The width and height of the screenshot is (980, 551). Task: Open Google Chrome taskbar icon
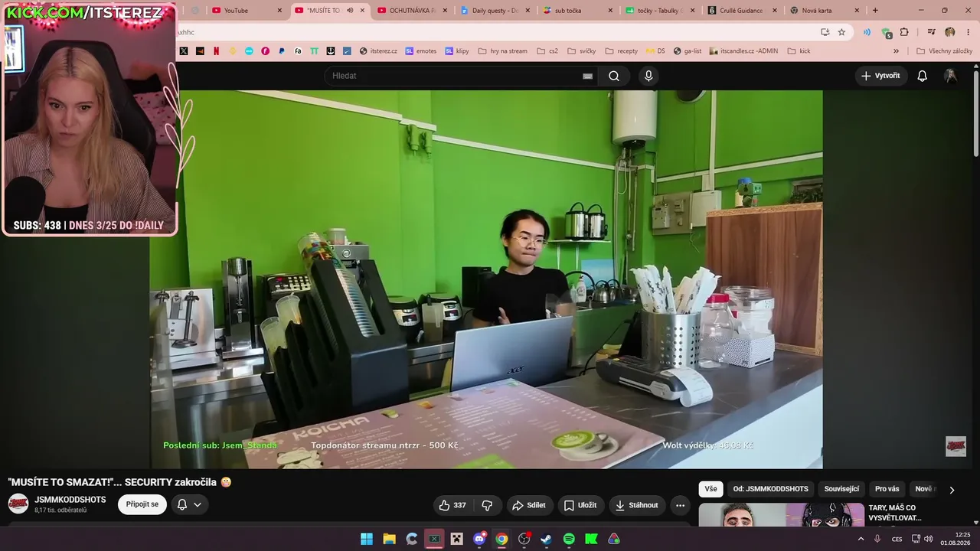point(501,539)
